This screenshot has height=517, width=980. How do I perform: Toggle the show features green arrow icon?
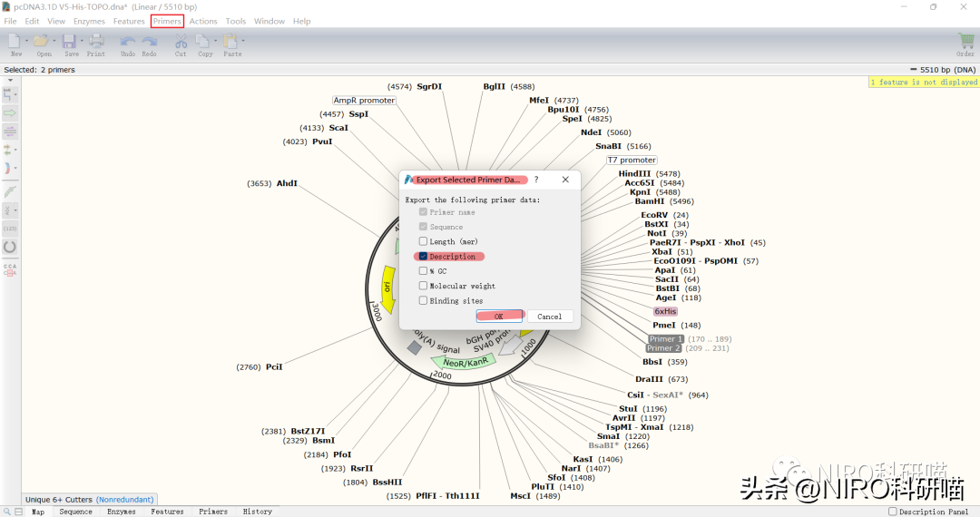click(x=10, y=112)
